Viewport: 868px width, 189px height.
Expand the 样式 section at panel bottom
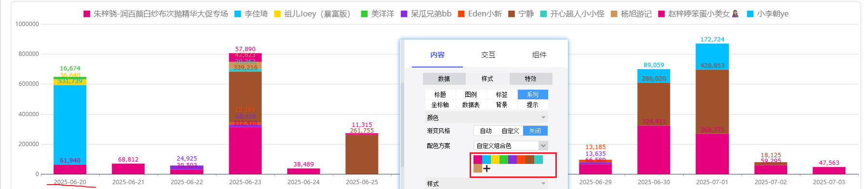(543, 184)
